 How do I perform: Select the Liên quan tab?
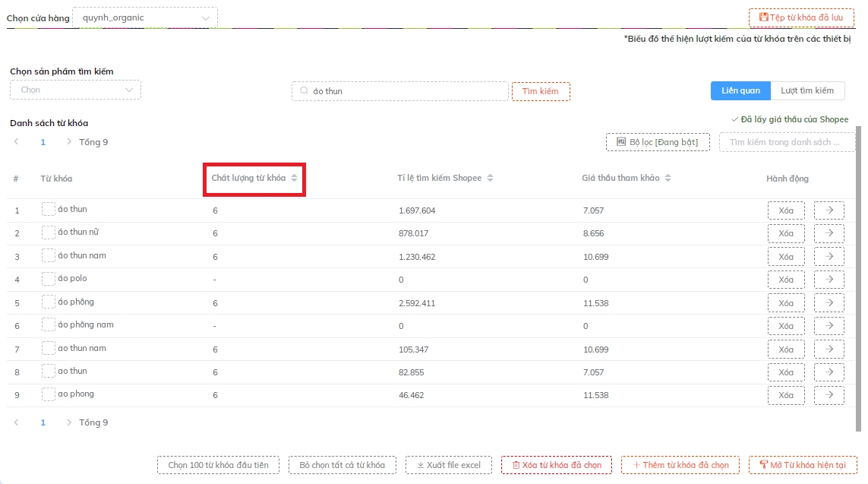tap(740, 90)
